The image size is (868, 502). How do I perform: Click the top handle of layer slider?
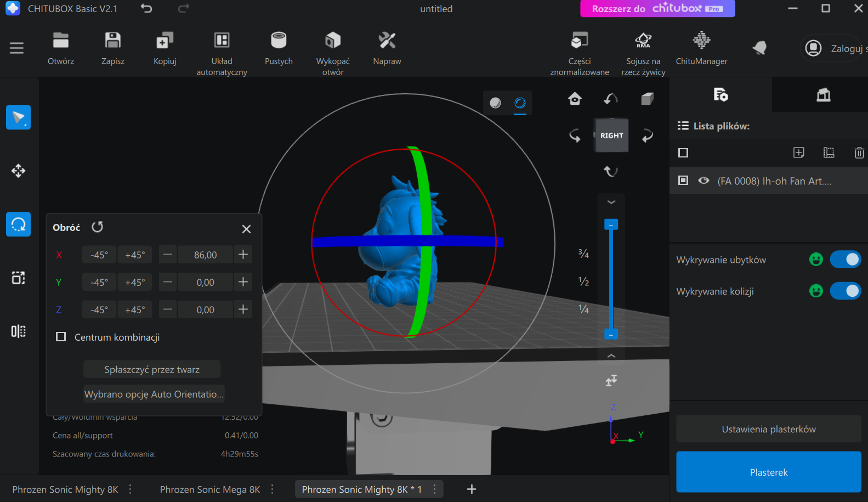click(x=611, y=224)
